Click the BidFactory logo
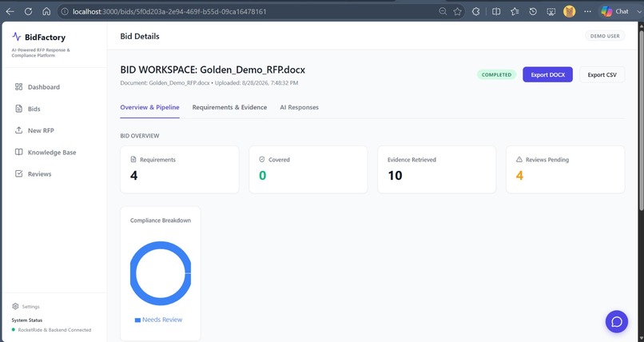 click(x=39, y=37)
